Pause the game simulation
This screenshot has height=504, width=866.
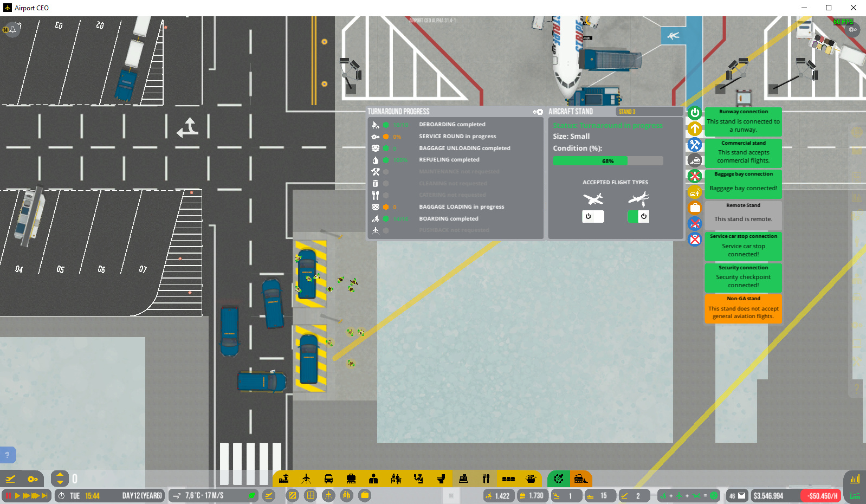pos(8,496)
